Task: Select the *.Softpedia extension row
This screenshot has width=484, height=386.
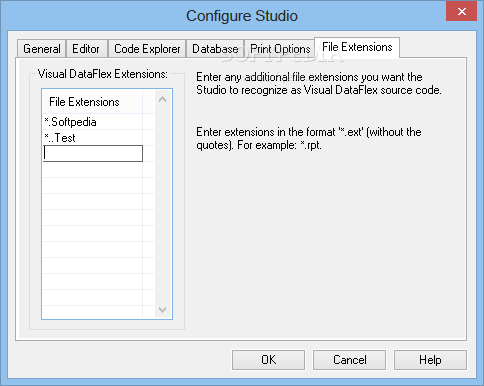Action: (x=93, y=122)
